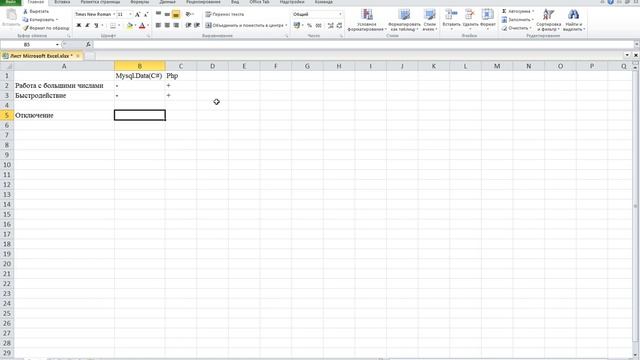Click the green File (Файл) tab

pos(11,2)
